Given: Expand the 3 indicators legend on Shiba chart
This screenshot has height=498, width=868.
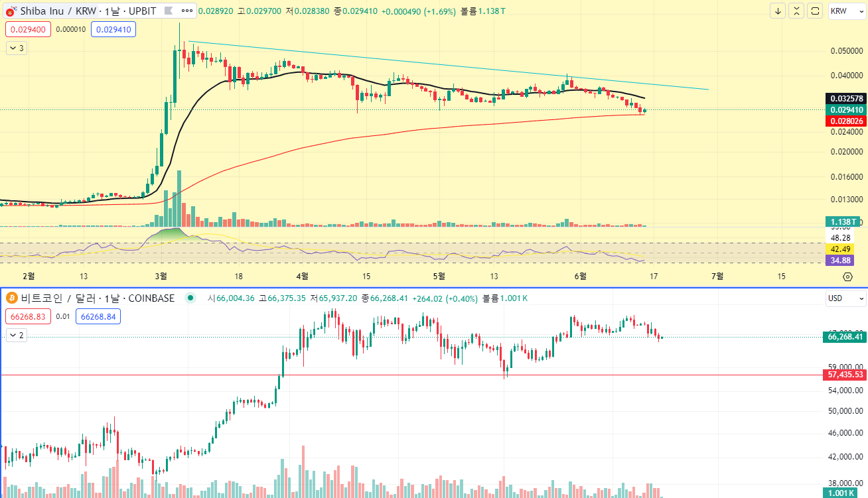Looking at the screenshot, I should (x=17, y=48).
